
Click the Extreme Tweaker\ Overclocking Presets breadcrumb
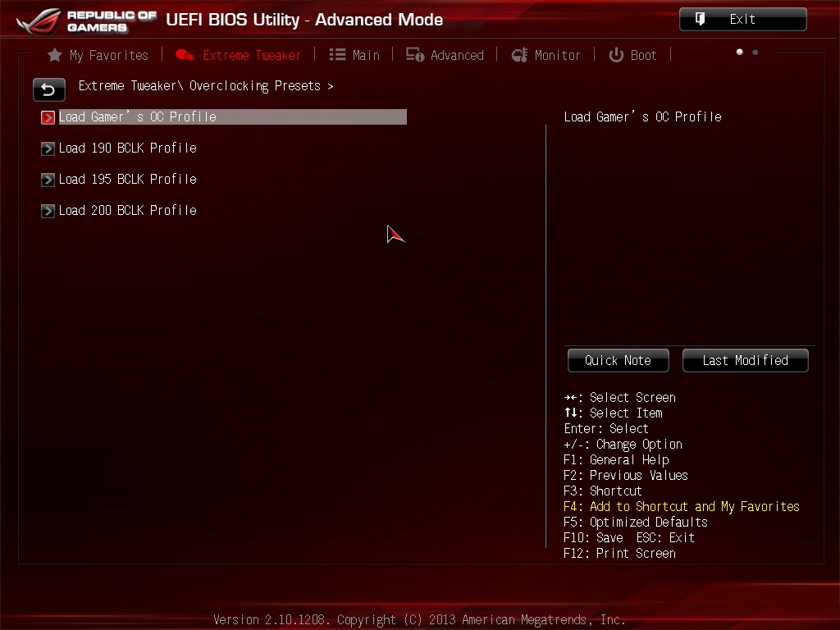tap(206, 85)
